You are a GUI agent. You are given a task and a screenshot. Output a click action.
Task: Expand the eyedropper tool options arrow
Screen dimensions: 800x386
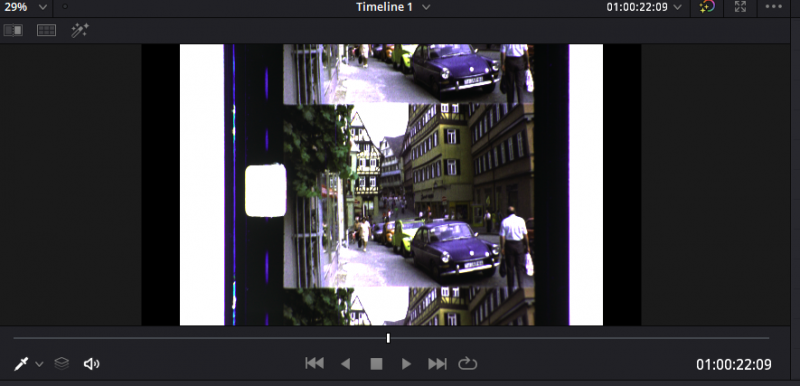click(x=39, y=364)
